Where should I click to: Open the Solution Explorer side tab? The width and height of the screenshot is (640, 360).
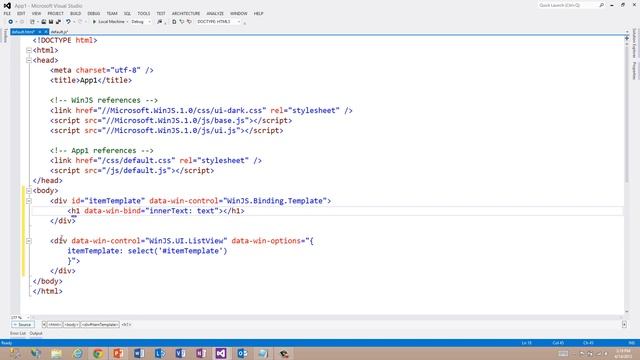pos(634,43)
